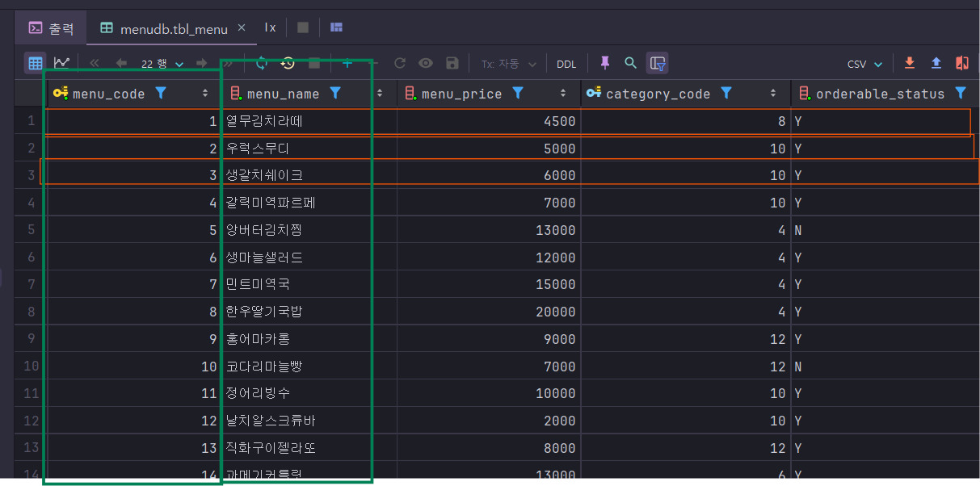The image size is (980, 486).
Task: Go to next page arrow
Action: [202, 63]
